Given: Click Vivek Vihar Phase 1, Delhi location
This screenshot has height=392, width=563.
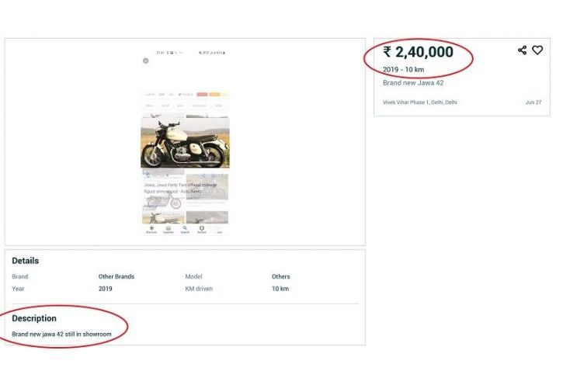Looking at the screenshot, I should (x=420, y=102).
